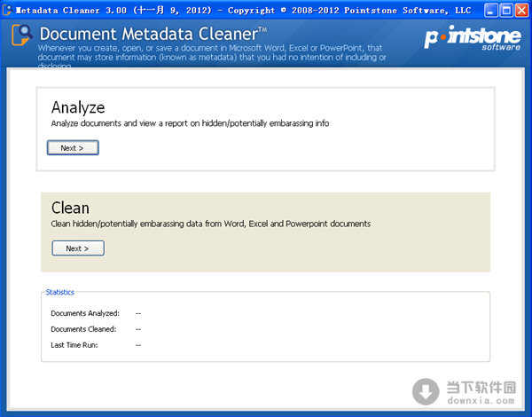Image resolution: width=532 pixels, height=417 pixels.
Task: Click the 'Documents Analyzed:' label
Action: (x=85, y=313)
